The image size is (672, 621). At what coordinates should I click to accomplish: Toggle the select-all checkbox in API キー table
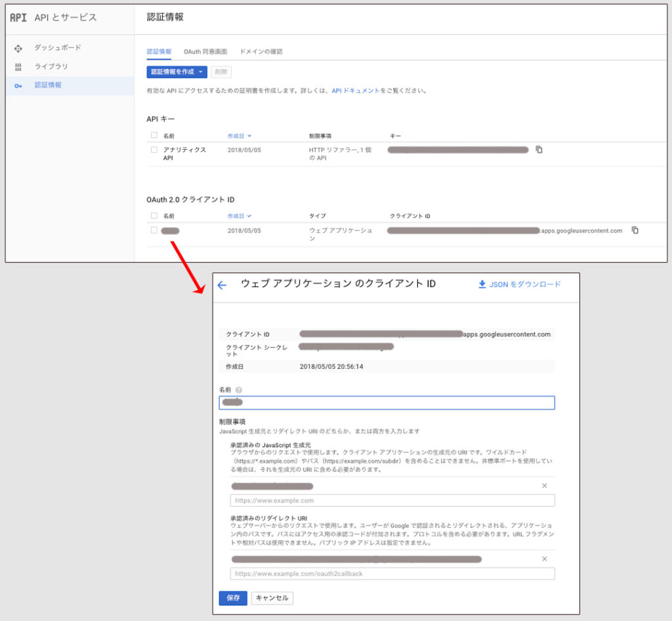point(154,135)
